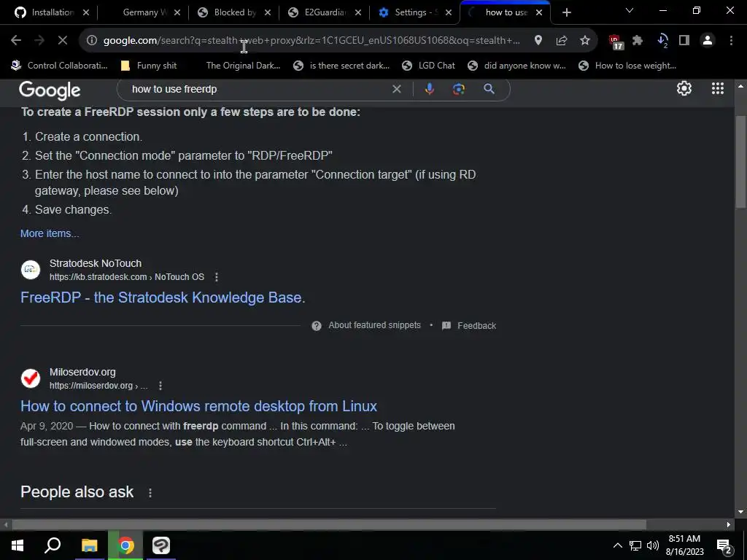747x560 pixels.
Task: Clear the search query with X
Action: [x=396, y=89]
